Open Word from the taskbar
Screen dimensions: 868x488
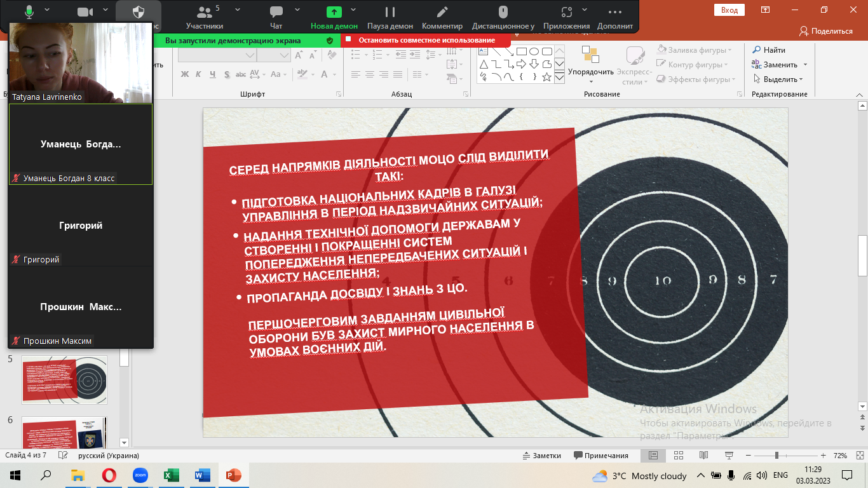pos(202,475)
